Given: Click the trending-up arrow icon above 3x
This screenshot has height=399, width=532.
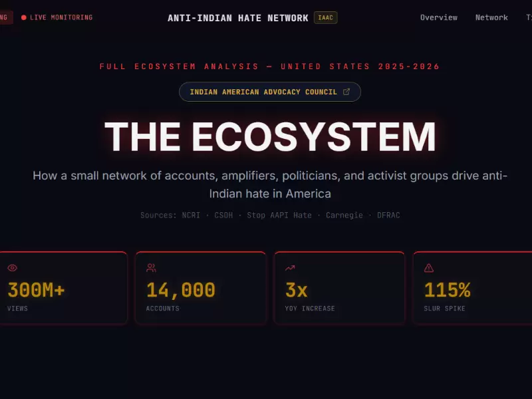Looking at the screenshot, I should pos(290,268).
